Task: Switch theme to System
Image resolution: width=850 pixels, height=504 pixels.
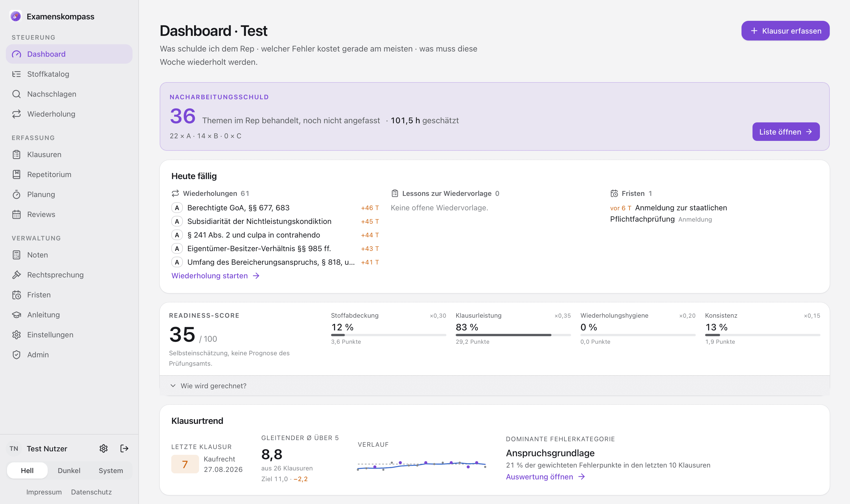Action: [x=111, y=471]
